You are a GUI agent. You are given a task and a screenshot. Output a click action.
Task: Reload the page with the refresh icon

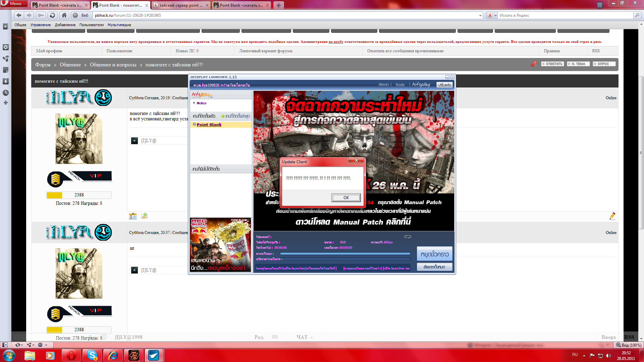(52, 15)
